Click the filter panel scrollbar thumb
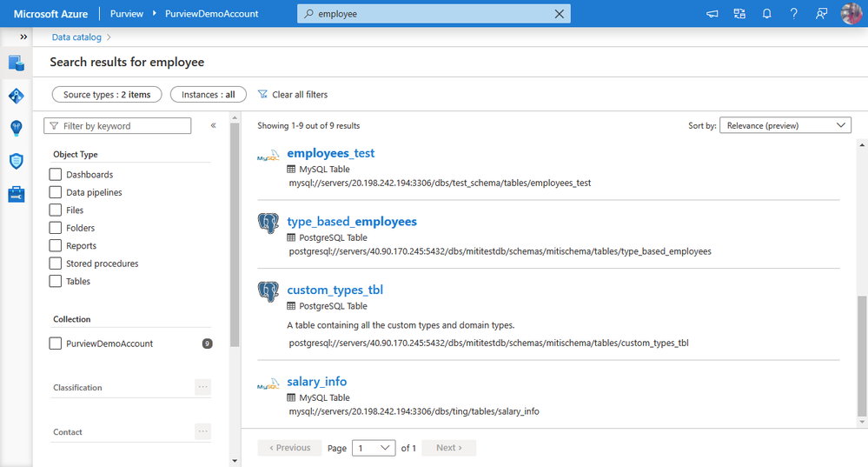The image size is (868, 467). coord(235,234)
